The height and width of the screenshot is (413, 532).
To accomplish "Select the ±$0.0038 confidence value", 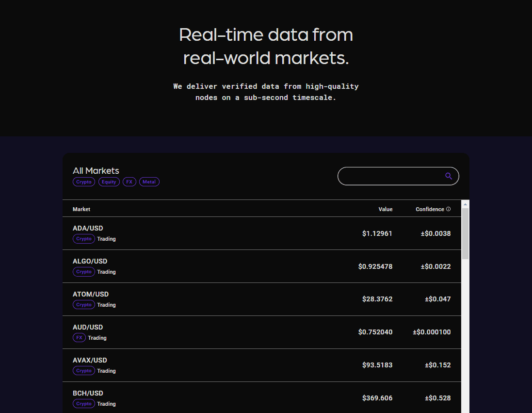I will 435,233.
